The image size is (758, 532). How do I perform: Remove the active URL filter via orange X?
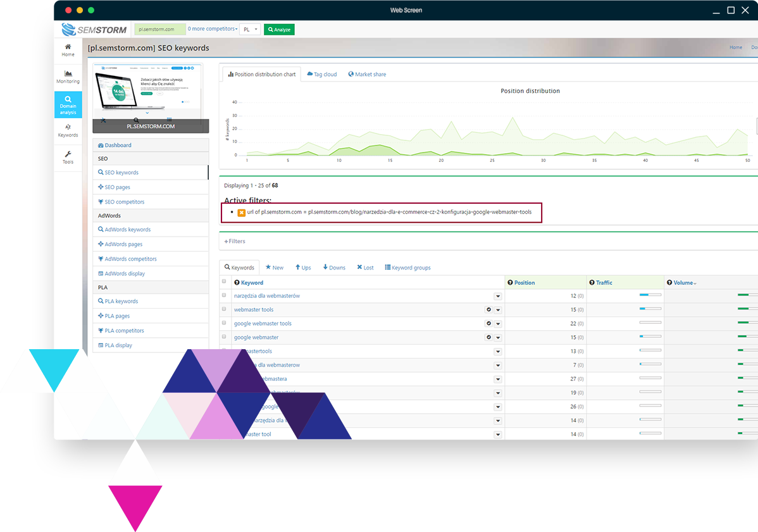(x=241, y=213)
